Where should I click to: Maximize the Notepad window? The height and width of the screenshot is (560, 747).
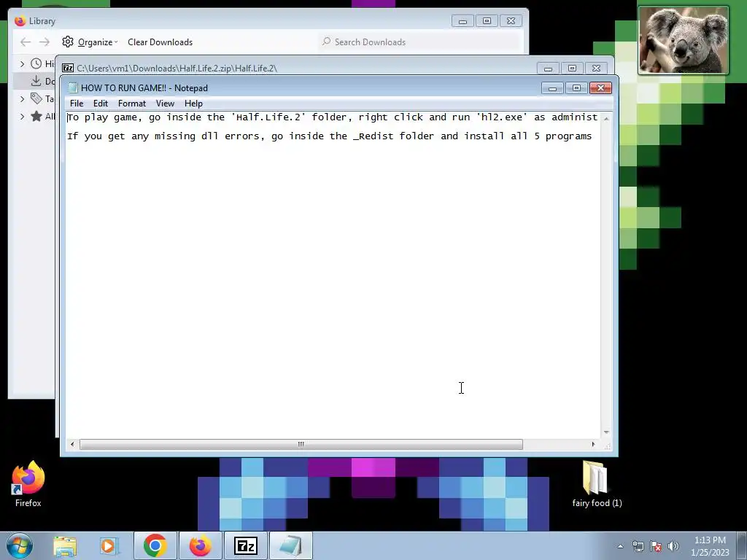(576, 88)
